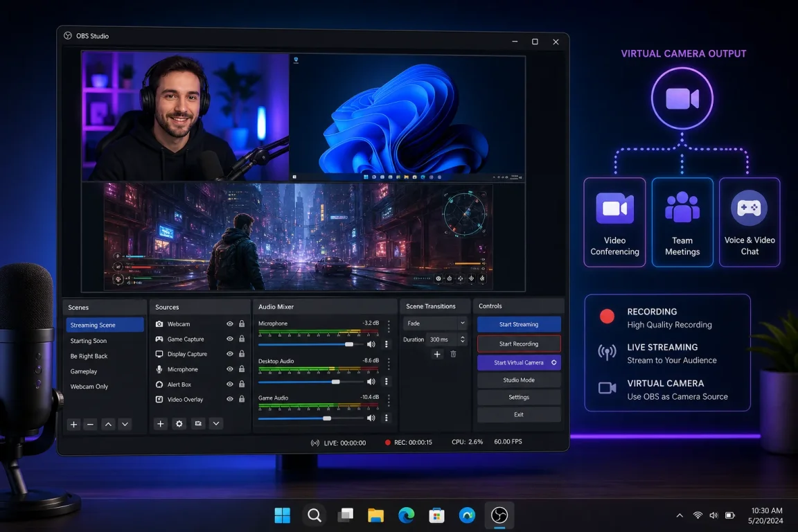Open Windows Start menu
This screenshot has height=532, width=798.
point(283,515)
